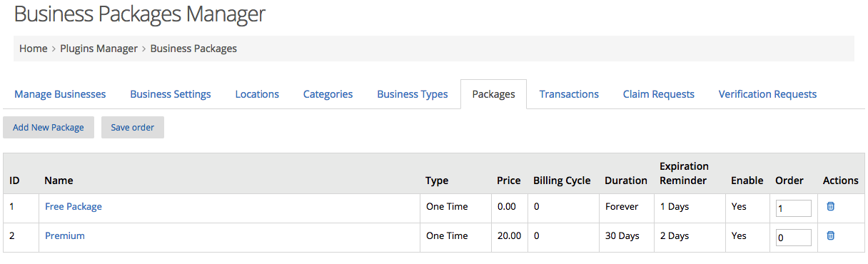The width and height of the screenshot is (868, 264).
Task: Select the Business Types tab
Action: pyautogui.click(x=413, y=94)
